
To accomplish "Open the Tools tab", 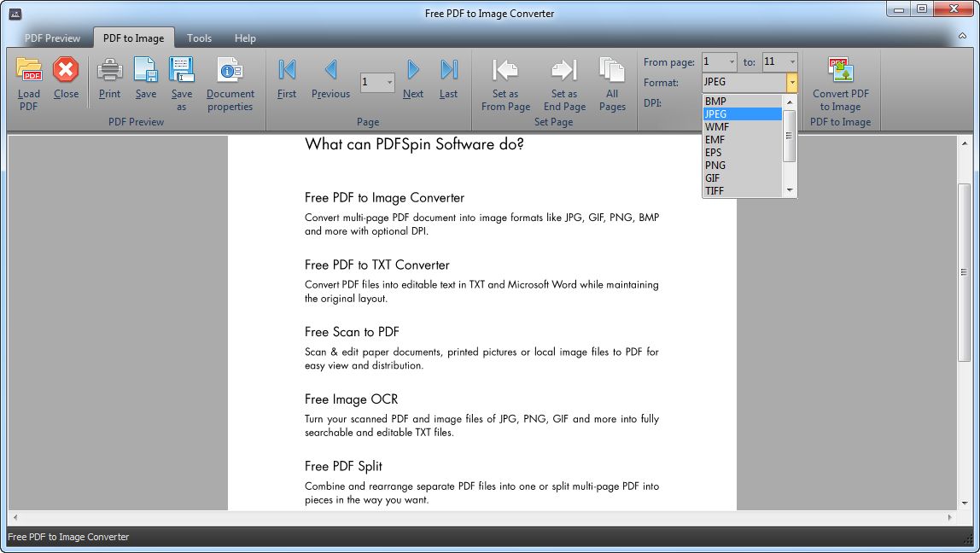I will (x=200, y=38).
